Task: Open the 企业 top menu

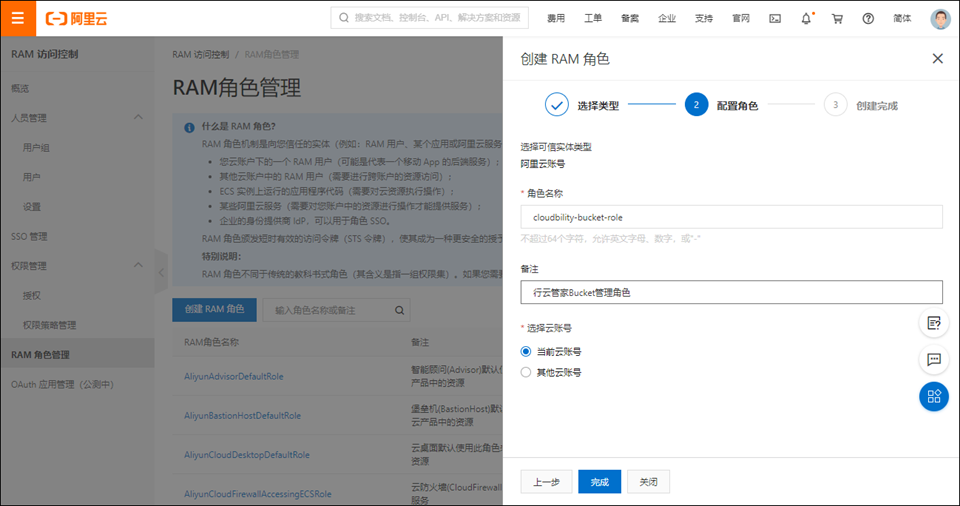Action: (667, 18)
